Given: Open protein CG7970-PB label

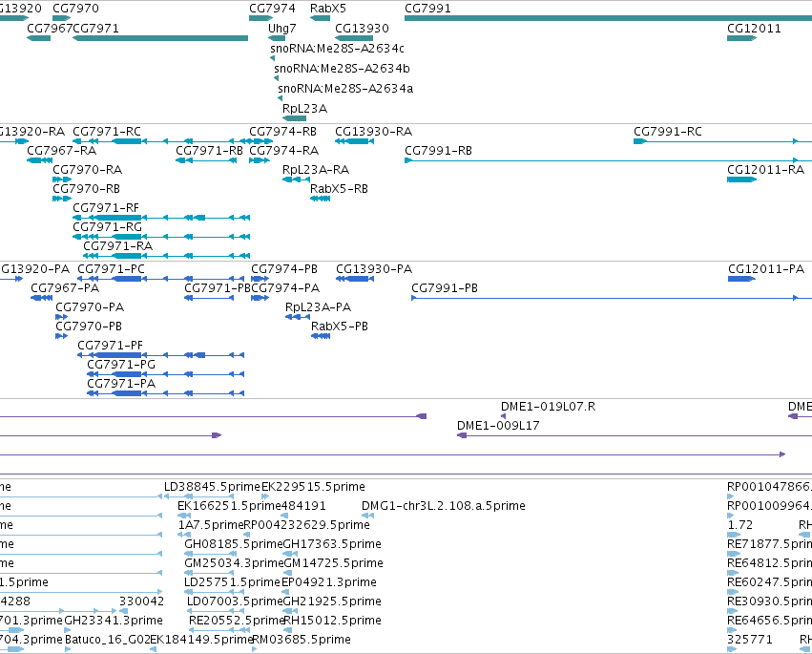Looking at the screenshot, I should [x=89, y=327].
